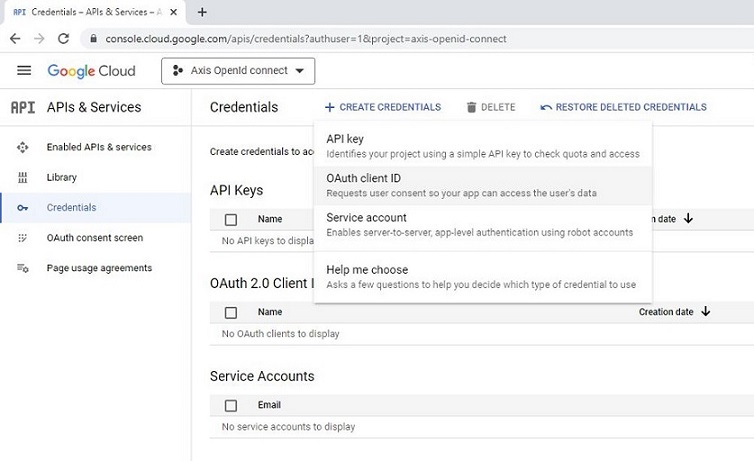Click the Google Cloud logo

pyautogui.click(x=91, y=71)
